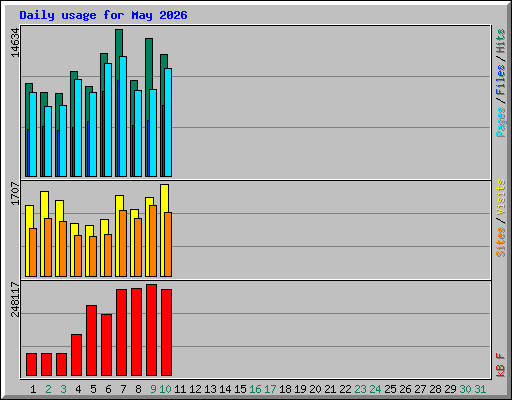Screen dimensions: 512x400
Task: Click the day 2 axis label
Action: tap(48, 389)
